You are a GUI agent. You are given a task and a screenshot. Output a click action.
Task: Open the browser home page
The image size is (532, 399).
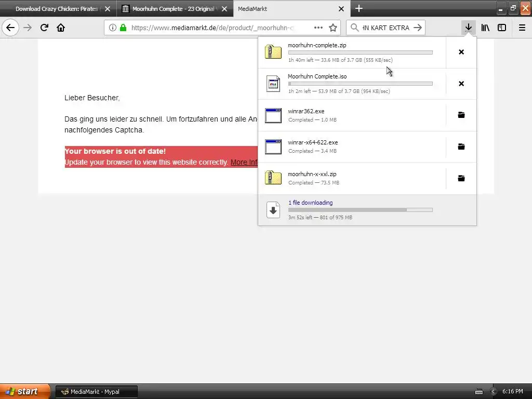click(x=61, y=28)
